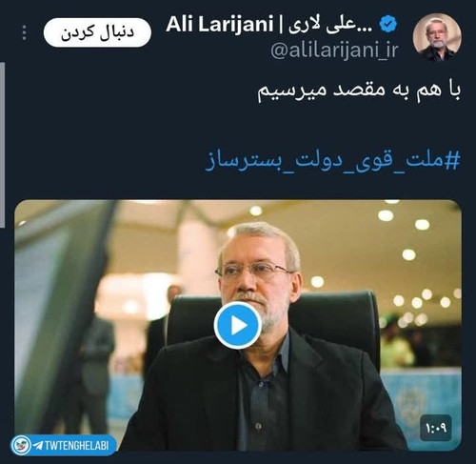Open the @alilarijani_ir handle link

point(334,50)
